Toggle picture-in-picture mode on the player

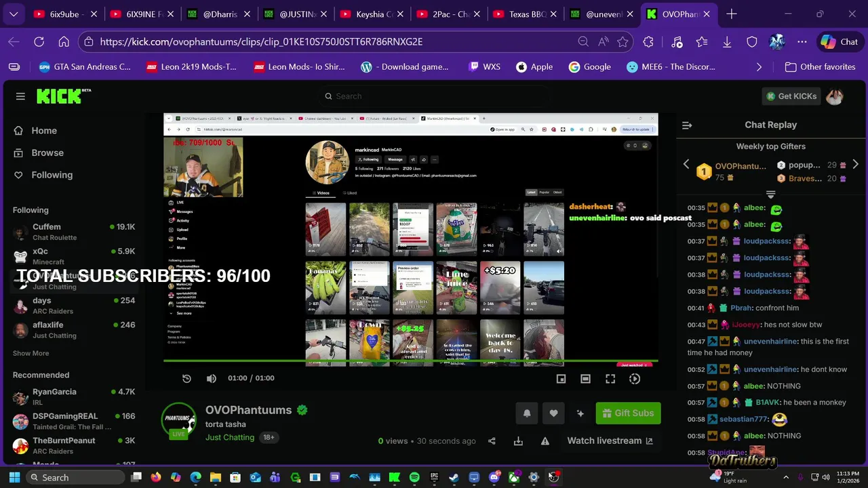(x=561, y=379)
